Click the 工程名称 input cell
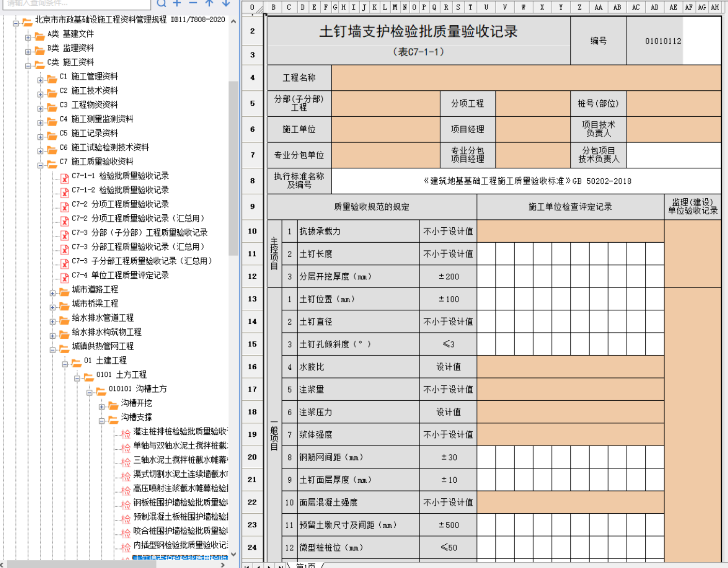This screenshot has height=568, width=728. [526, 77]
